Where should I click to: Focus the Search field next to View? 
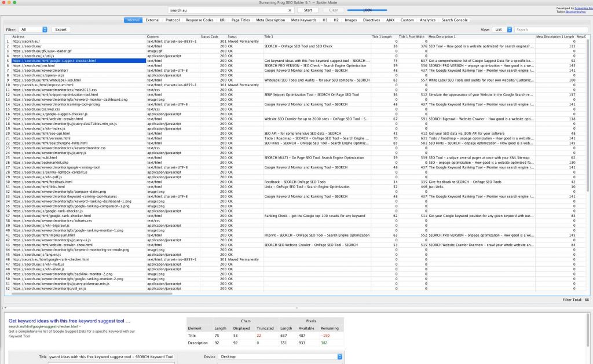550,30
